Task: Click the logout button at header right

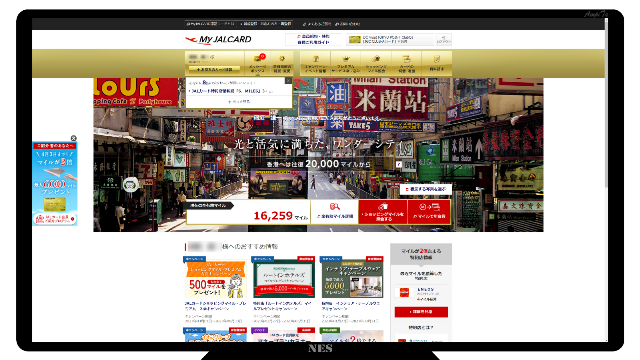Action: pos(443,40)
